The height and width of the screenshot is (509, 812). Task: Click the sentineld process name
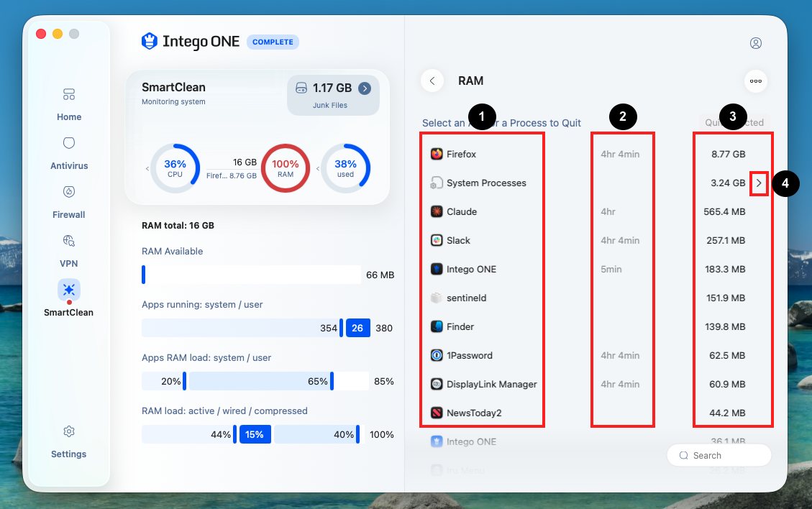pyautogui.click(x=466, y=298)
